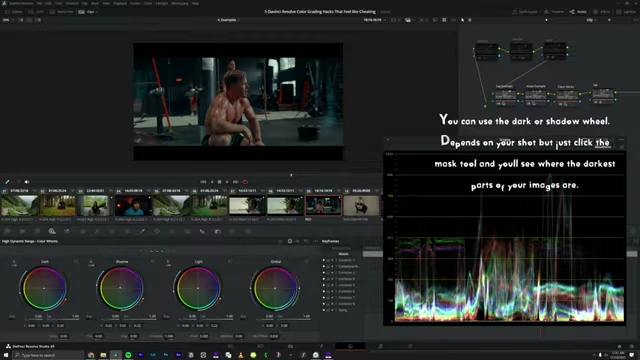Image resolution: width=640 pixels, height=360 pixels.
Task: Click the Quick Export button
Action: pos(525,12)
